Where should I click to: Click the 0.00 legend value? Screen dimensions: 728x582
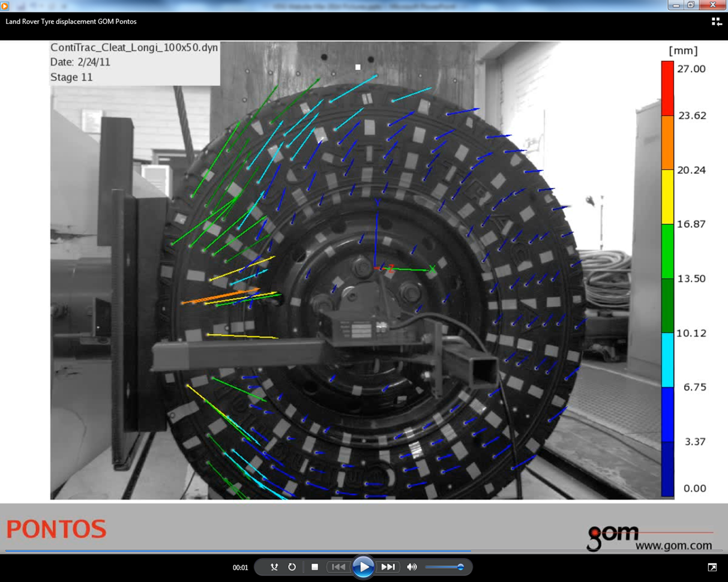point(695,488)
